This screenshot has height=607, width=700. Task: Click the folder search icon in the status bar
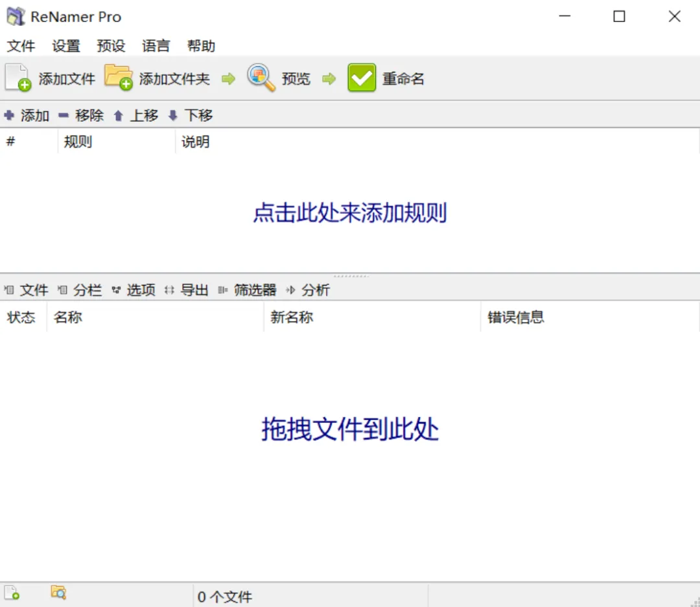tap(58, 592)
